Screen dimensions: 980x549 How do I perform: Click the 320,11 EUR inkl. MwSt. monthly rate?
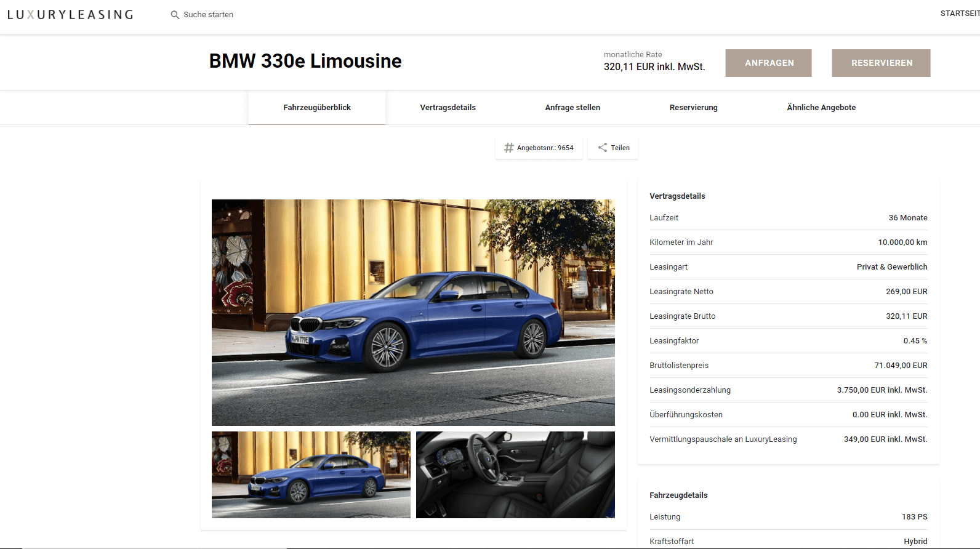click(x=654, y=66)
